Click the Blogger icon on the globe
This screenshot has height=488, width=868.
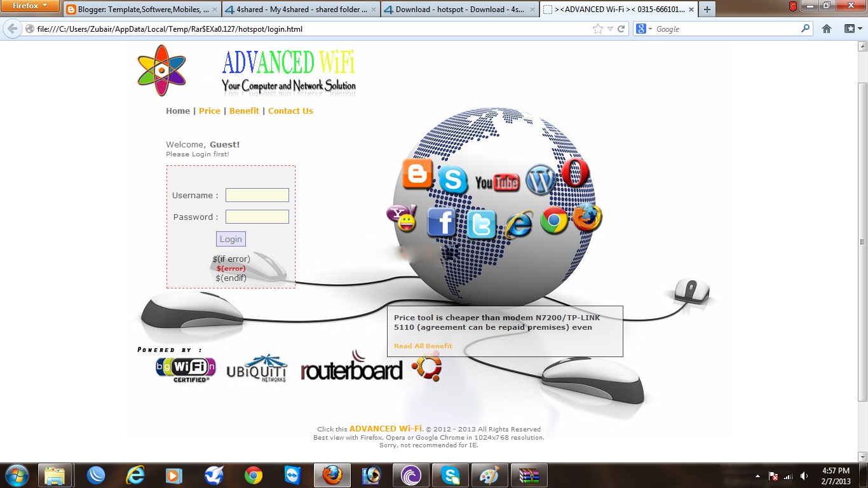click(417, 174)
